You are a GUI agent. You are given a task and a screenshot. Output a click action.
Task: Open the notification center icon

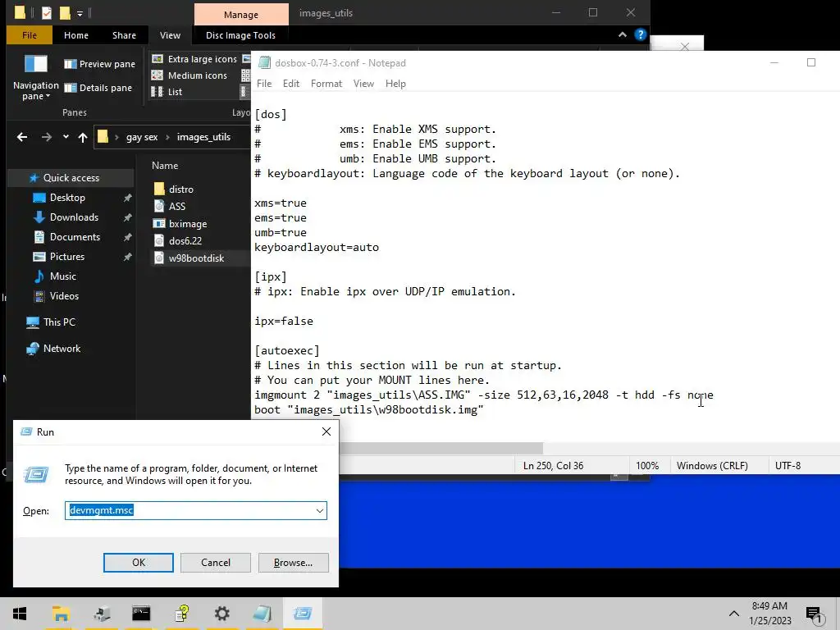pyautogui.click(x=815, y=615)
